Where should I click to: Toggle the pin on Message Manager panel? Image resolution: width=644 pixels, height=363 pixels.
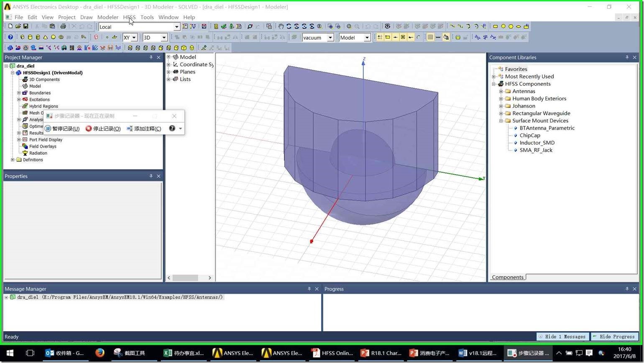(309, 289)
